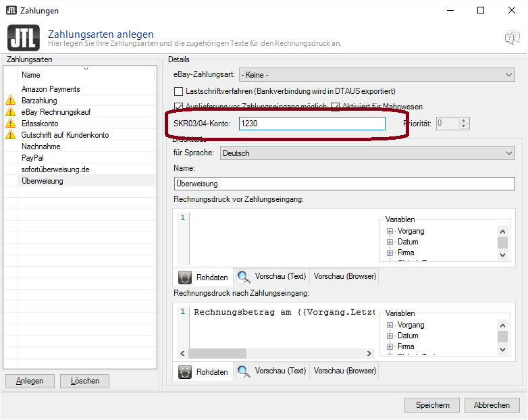Screen dimensions: 528x420
Task: Switch to the upper Vorschau (Browser) tab
Action: 344,276
